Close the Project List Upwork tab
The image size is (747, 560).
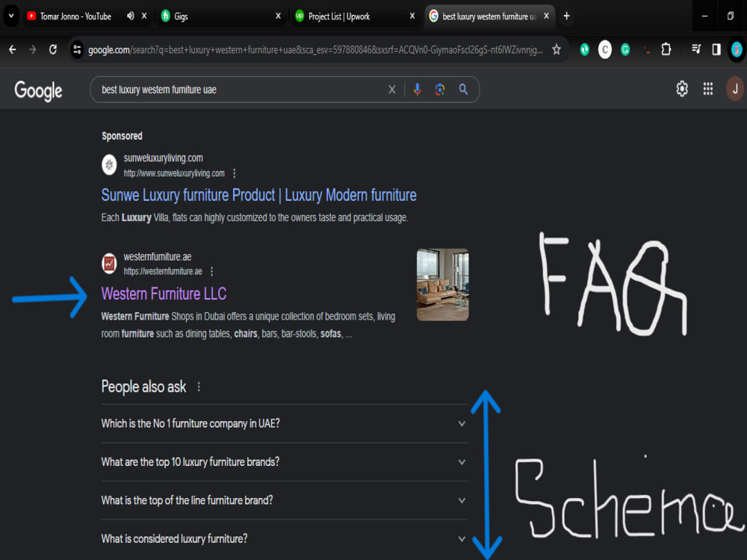click(x=412, y=16)
